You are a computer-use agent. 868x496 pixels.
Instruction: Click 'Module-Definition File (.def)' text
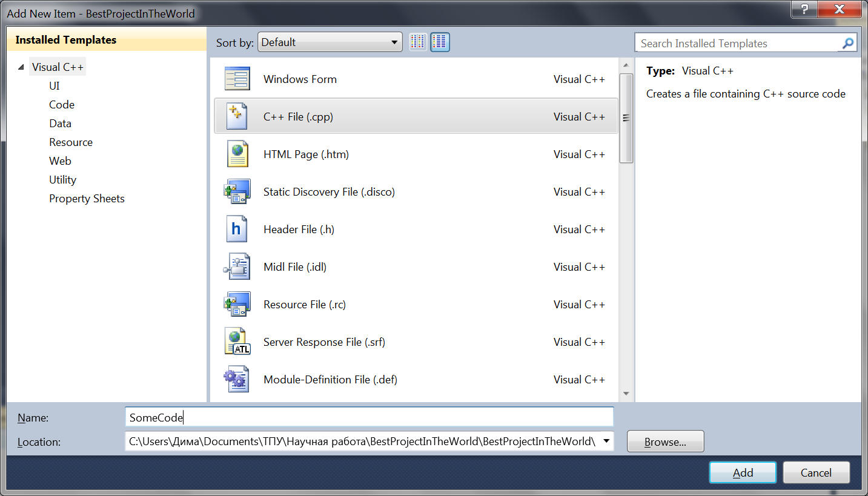point(330,380)
